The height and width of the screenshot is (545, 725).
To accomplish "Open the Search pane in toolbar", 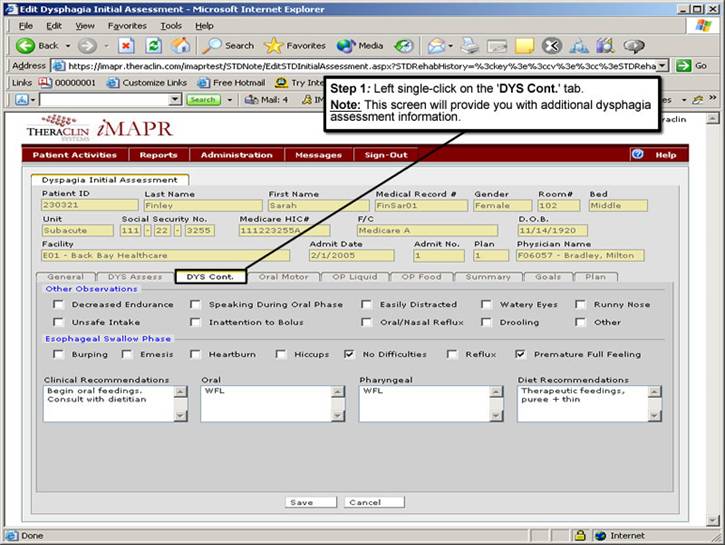I will pyautogui.click(x=228, y=45).
